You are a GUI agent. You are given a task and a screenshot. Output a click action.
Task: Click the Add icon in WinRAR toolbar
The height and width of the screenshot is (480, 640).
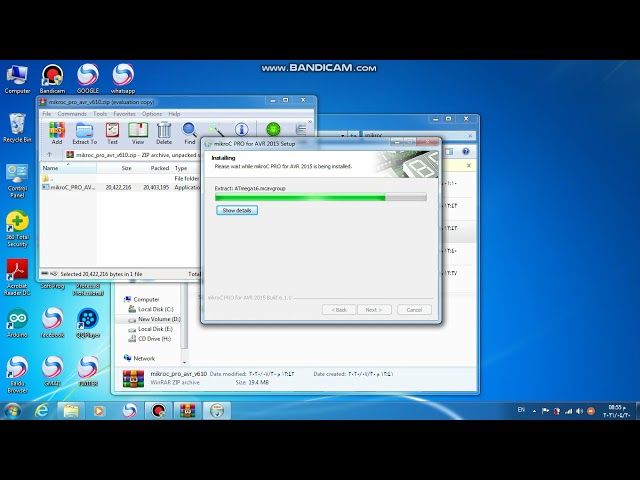[57, 133]
